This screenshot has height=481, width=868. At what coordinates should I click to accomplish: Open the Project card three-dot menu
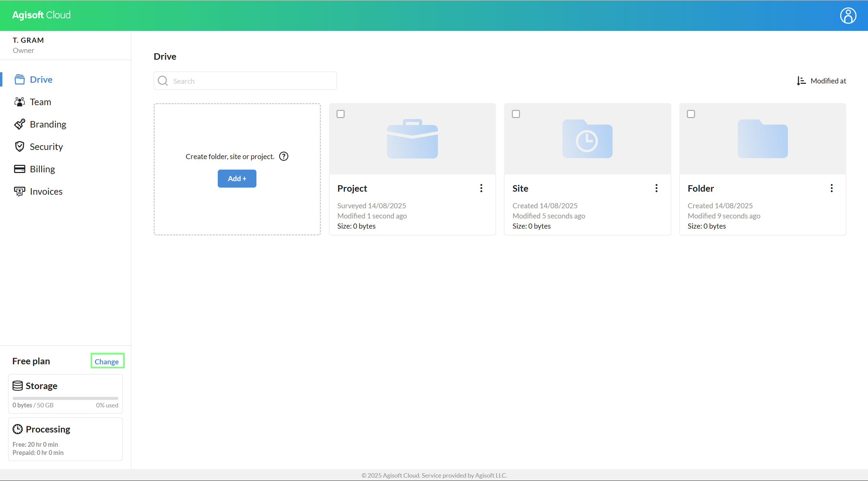click(481, 188)
